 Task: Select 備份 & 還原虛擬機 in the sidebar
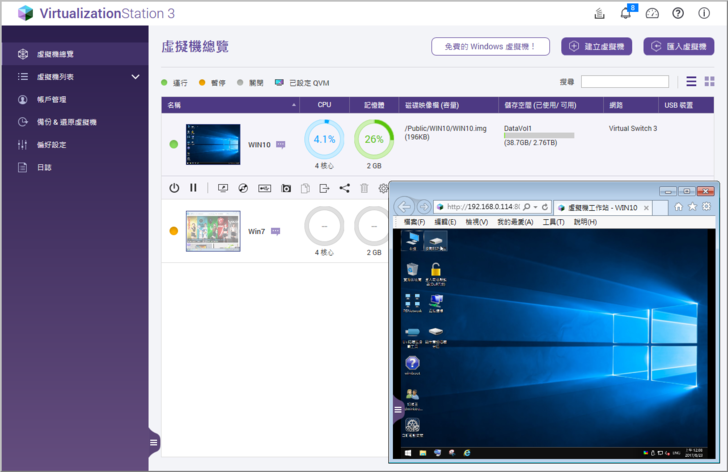pyautogui.click(x=66, y=122)
